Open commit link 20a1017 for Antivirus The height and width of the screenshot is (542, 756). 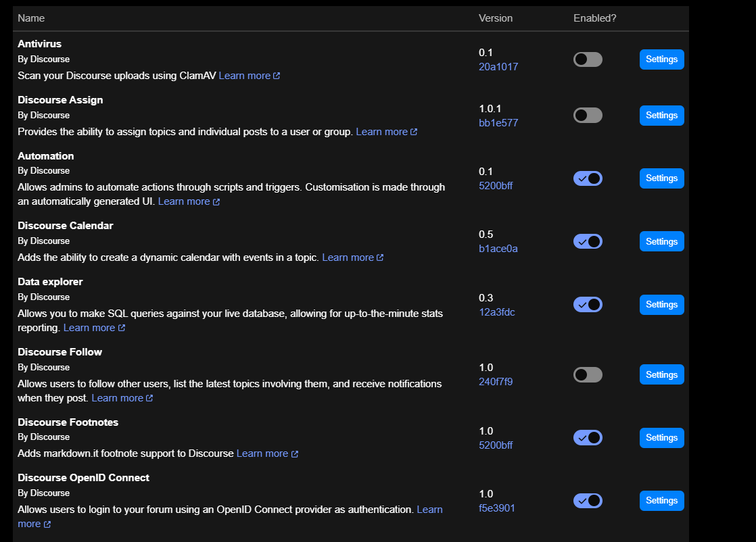tap(498, 67)
